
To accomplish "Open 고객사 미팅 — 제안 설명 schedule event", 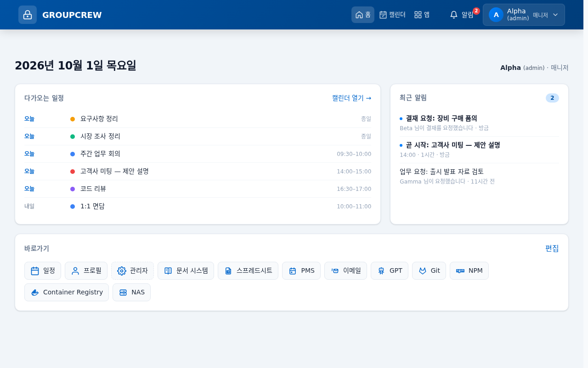I will [198, 171].
